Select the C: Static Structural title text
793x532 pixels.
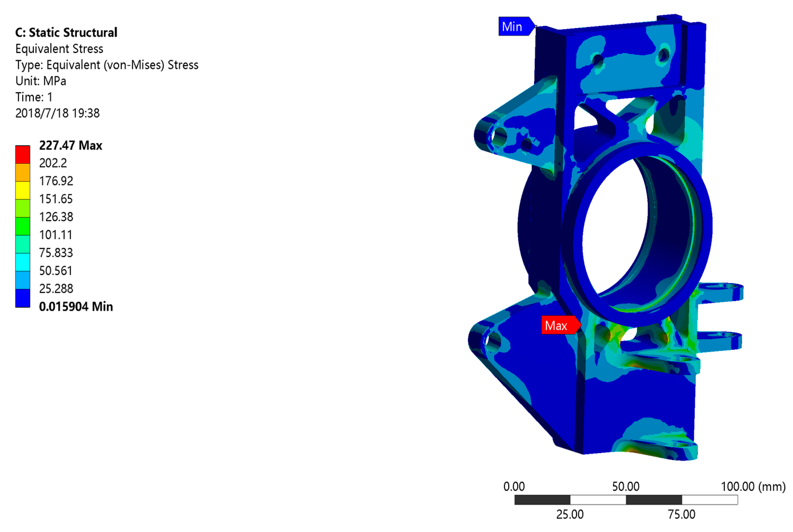(x=66, y=33)
